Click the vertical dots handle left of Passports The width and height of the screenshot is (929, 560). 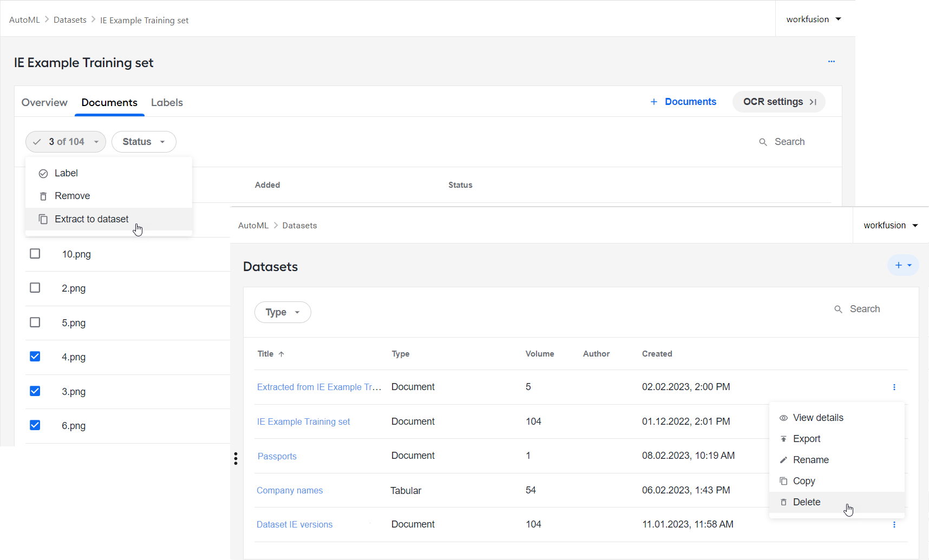[235, 458]
